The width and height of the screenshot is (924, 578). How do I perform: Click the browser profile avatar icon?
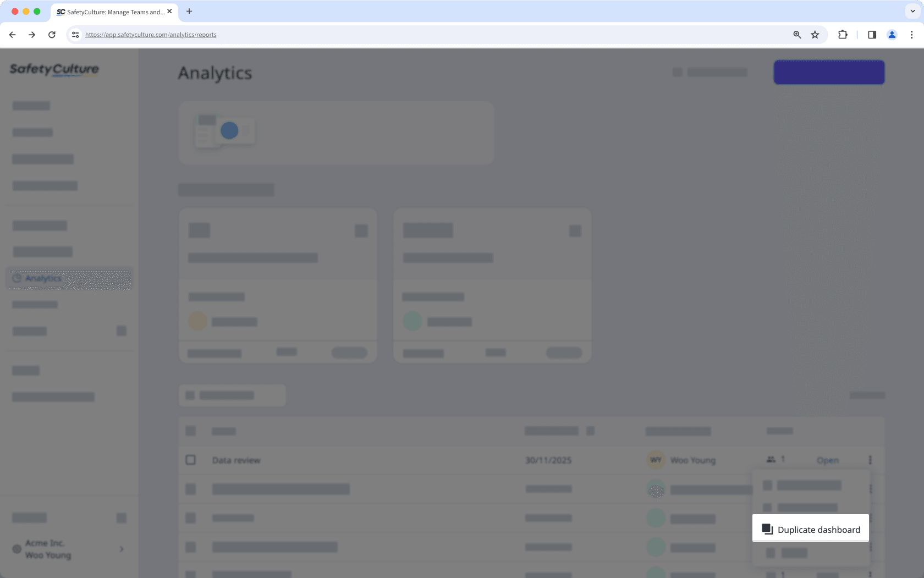click(x=892, y=35)
